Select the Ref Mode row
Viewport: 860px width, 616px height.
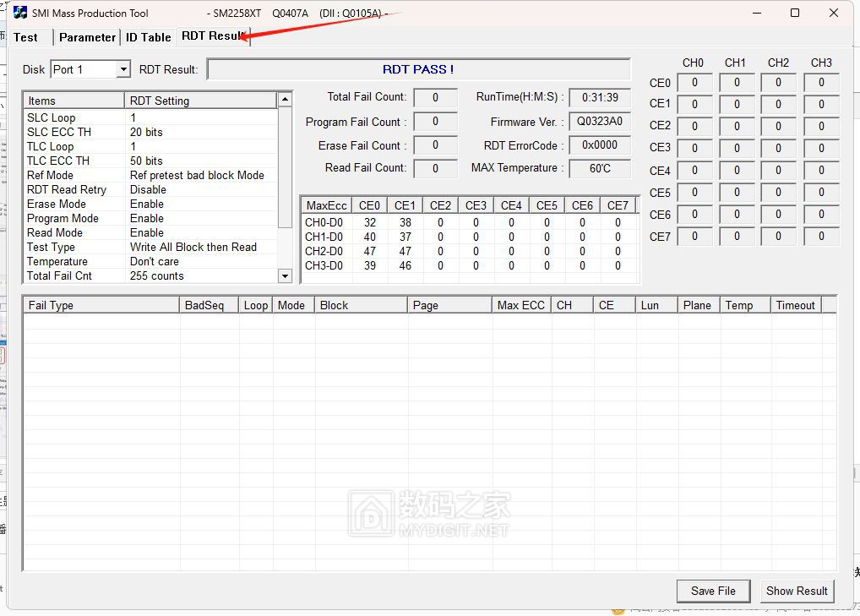tap(151, 175)
